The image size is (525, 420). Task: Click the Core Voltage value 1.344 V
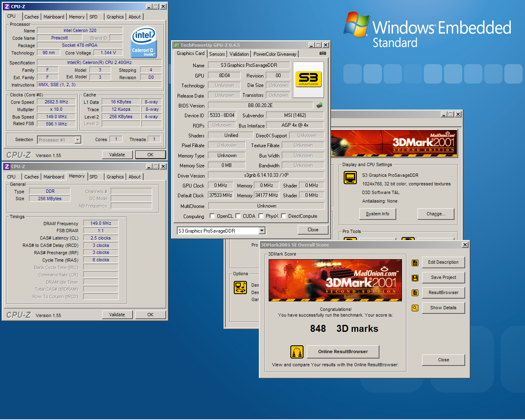coord(108,52)
